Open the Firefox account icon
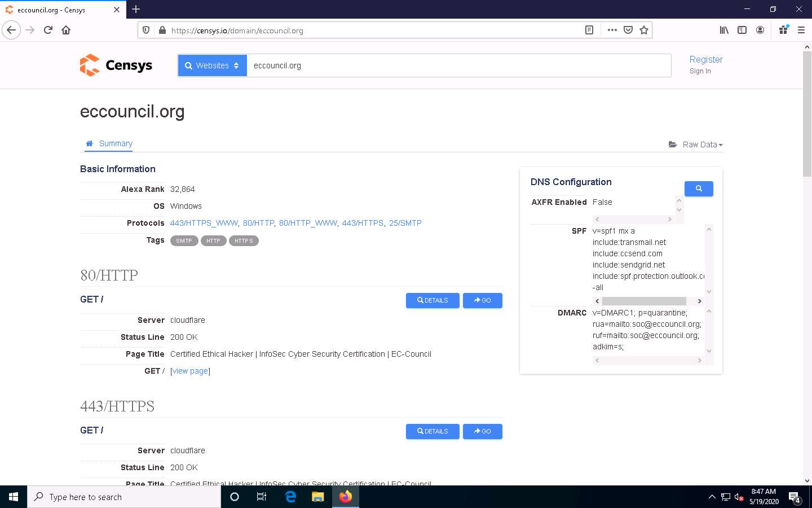 (x=760, y=30)
